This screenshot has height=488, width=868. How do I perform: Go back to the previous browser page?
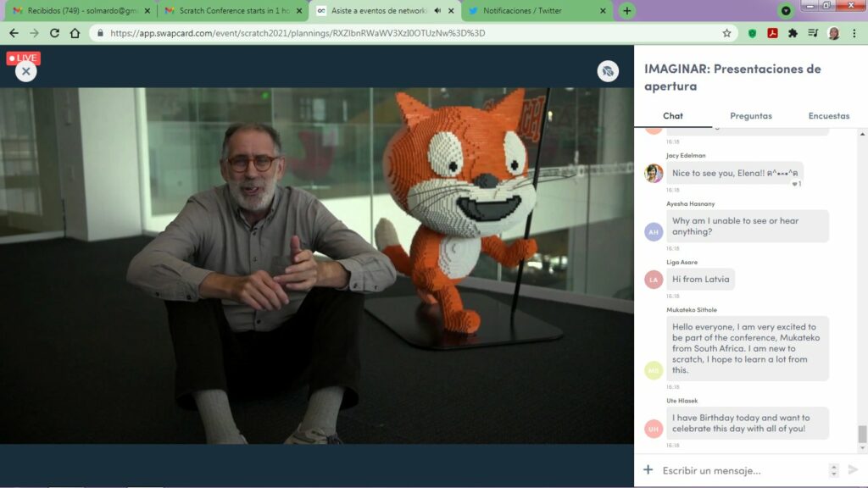coord(14,33)
